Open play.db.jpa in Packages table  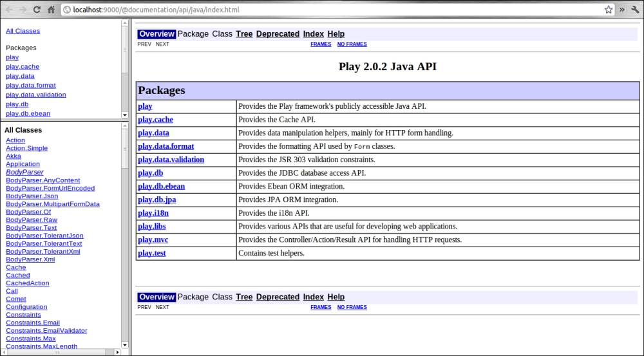[157, 200]
